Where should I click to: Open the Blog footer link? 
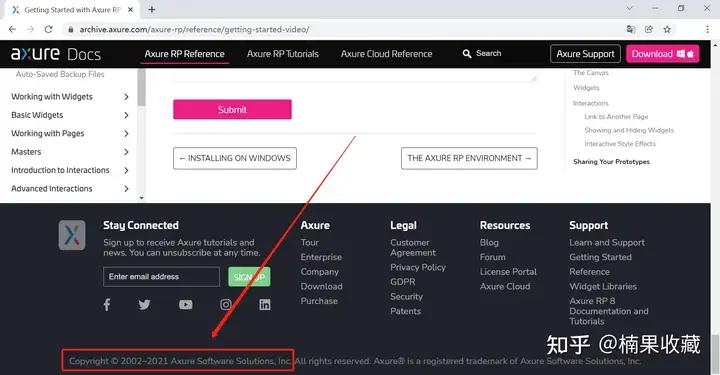click(x=489, y=242)
